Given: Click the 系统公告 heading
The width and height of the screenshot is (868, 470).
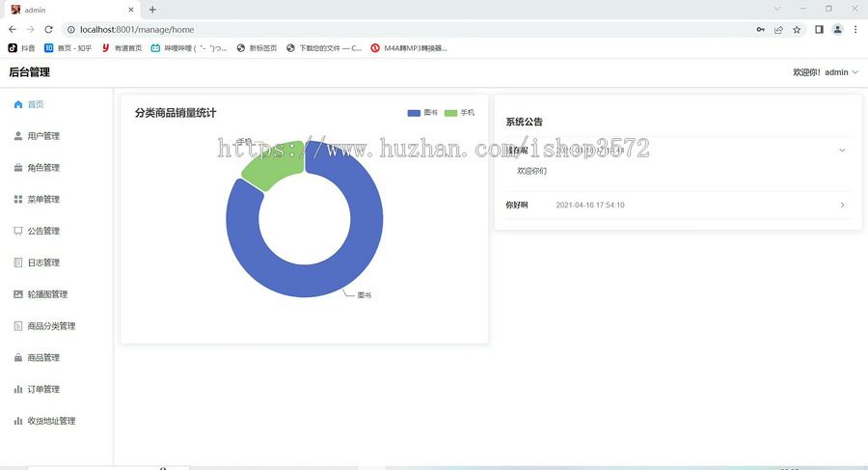Looking at the screenshot, I should click(x=525, y=122).
